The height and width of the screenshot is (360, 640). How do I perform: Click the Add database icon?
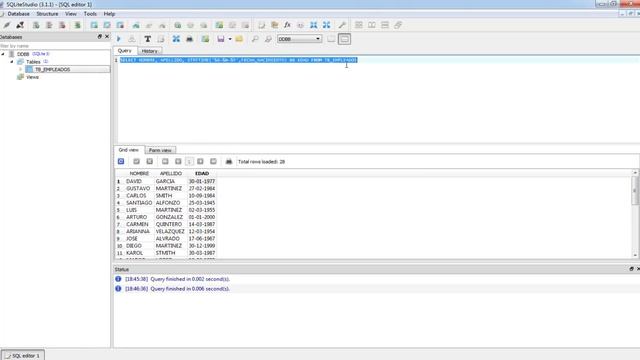tap(36, 25)
